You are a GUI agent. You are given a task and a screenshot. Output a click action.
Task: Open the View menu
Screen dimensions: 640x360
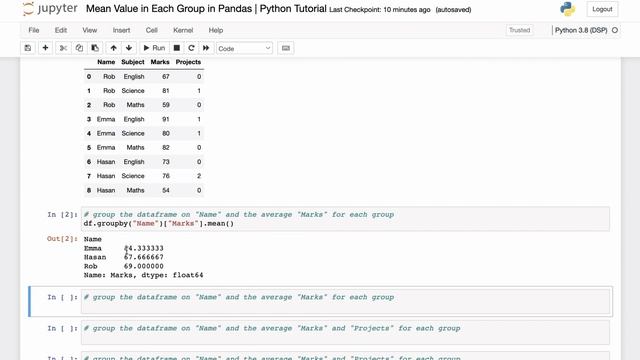click(89, 30)
